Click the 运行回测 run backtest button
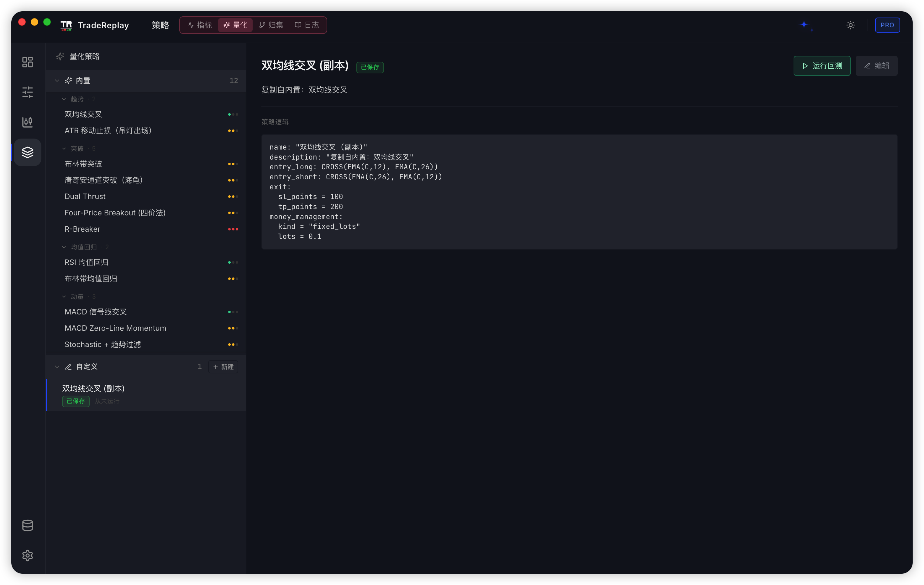Image resolution: width=924 pixels, height=585 pixels. pos(822,66)
